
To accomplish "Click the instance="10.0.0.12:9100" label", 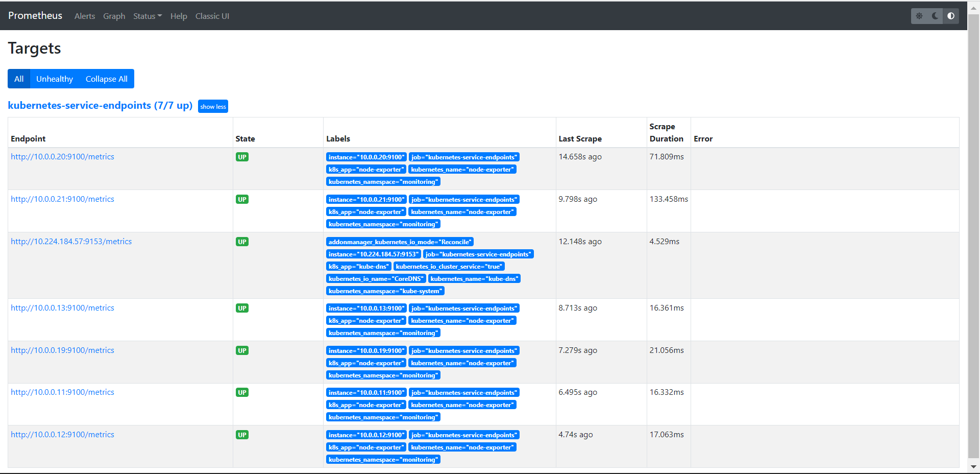I will tap(366, 435).
